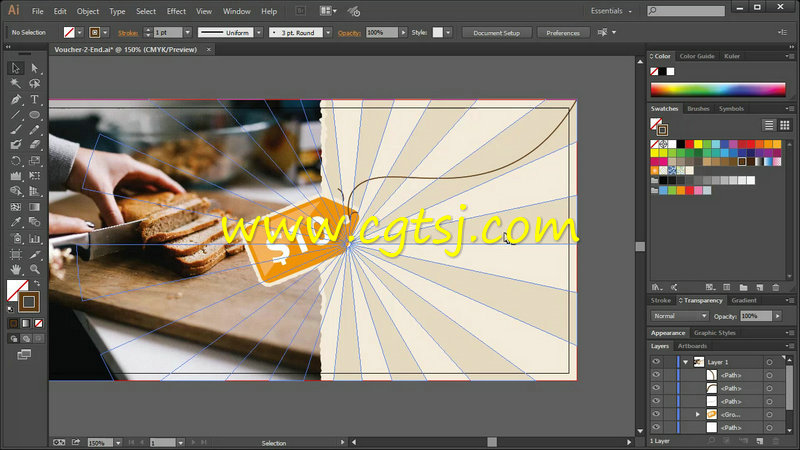Switch to the Gradient tab
The height and width of the screenshot is (450, 800).
(x=744, y=301)
